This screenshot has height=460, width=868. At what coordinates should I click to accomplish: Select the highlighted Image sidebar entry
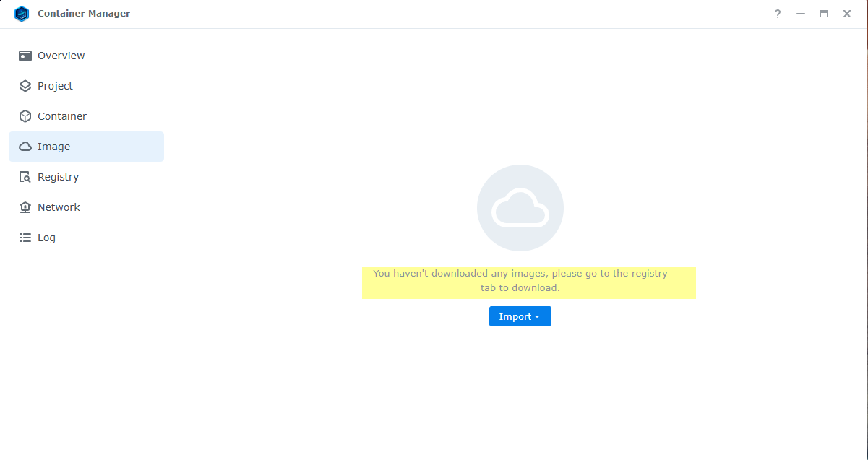(54, 147)
